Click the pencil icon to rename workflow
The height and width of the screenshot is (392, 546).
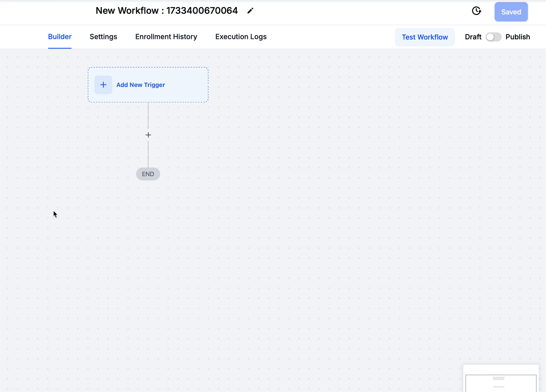[250, 11]
